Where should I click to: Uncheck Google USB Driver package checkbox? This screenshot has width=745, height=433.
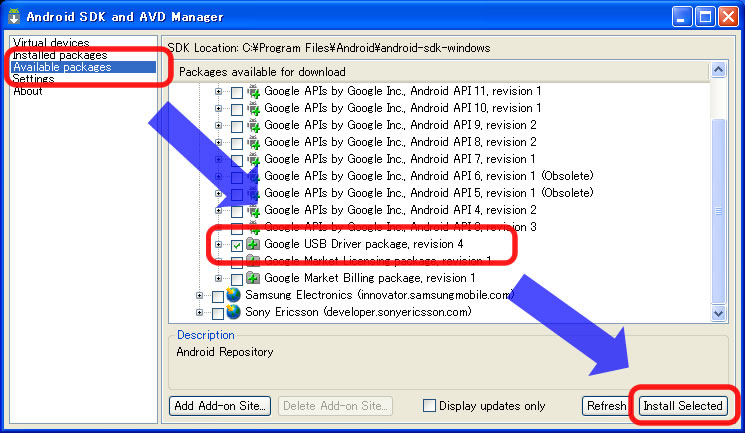coord(237,245)
